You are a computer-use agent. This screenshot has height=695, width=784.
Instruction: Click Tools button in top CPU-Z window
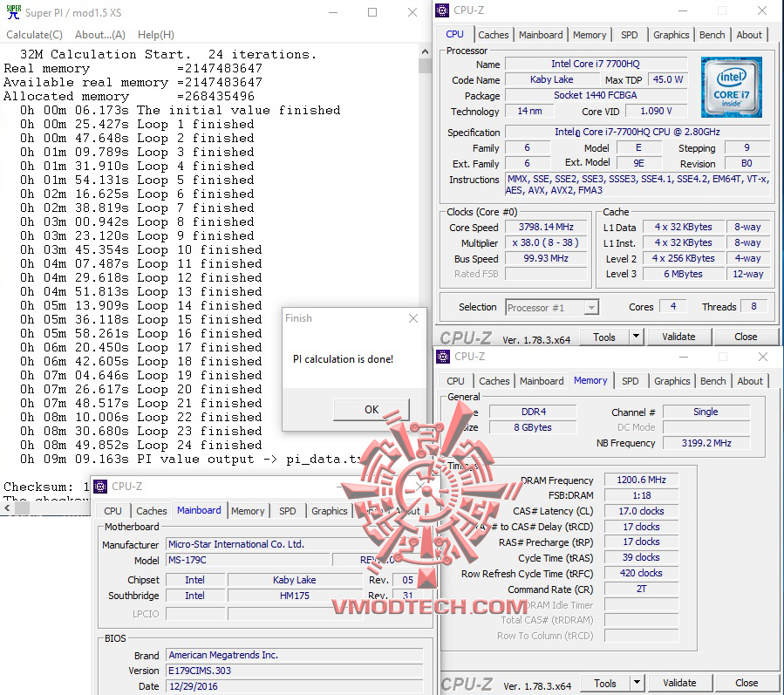[604, 337]
